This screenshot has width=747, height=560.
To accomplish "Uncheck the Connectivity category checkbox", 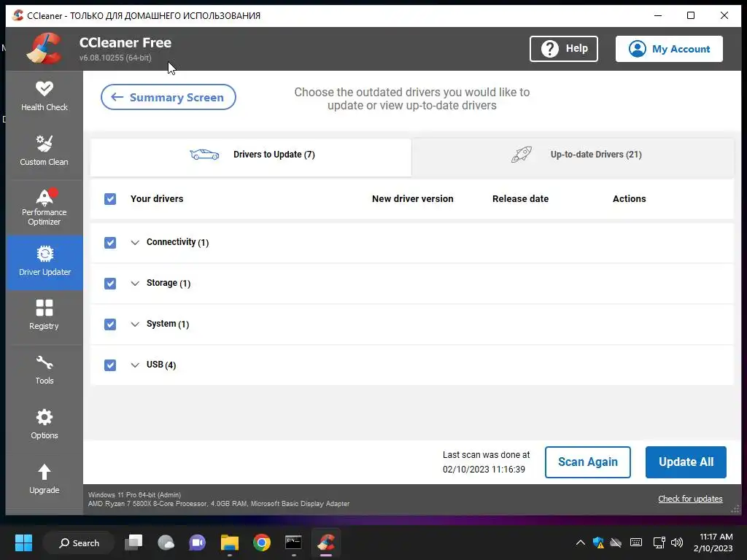I will point(110,242).
